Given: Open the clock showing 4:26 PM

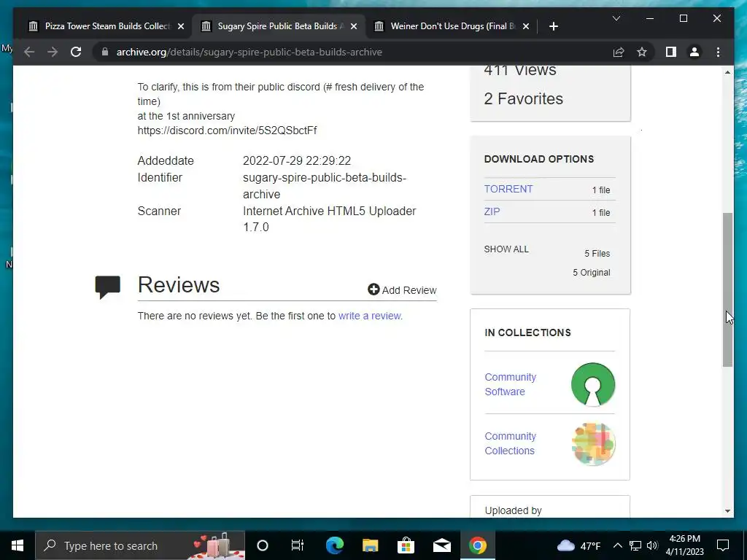Looking at the screenshot, I should point(684,545).
